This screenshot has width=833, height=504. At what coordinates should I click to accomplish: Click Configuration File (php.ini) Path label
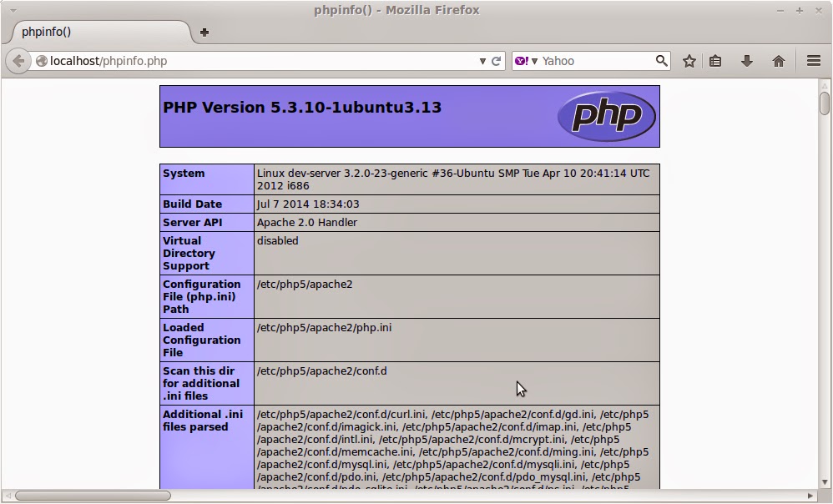click(x=201, y=296)
